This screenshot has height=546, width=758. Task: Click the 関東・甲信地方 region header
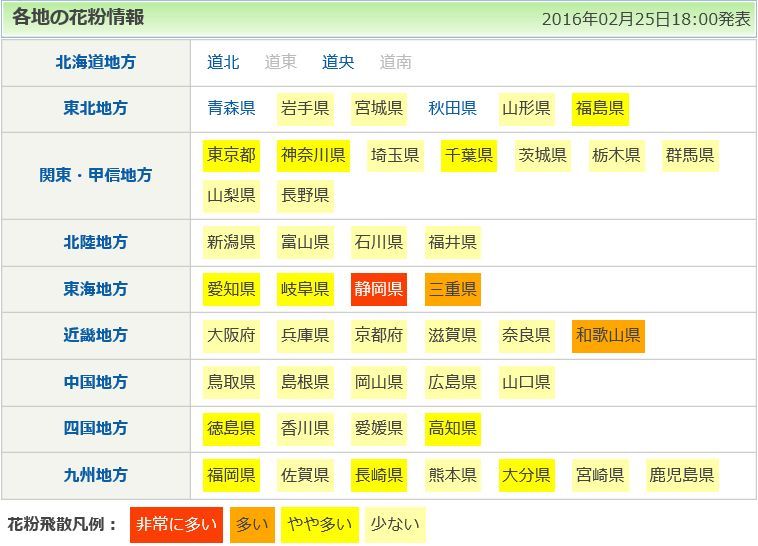(96, 175)
